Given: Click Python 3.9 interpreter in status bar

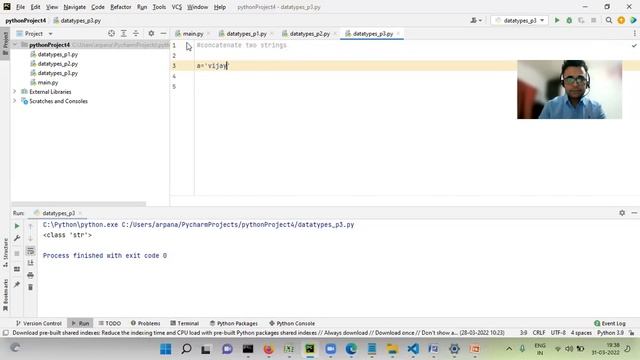Looking at the screenshot, I should tap(610, 333).
